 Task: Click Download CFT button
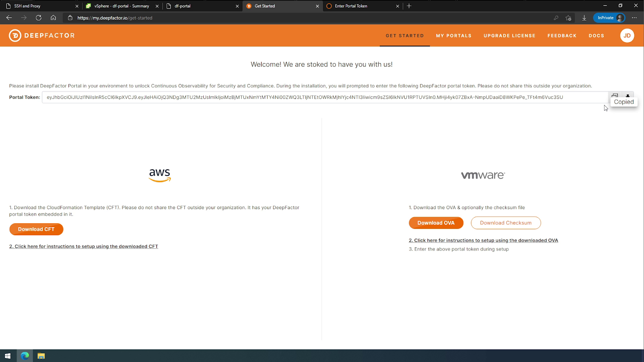click(36, 229)
